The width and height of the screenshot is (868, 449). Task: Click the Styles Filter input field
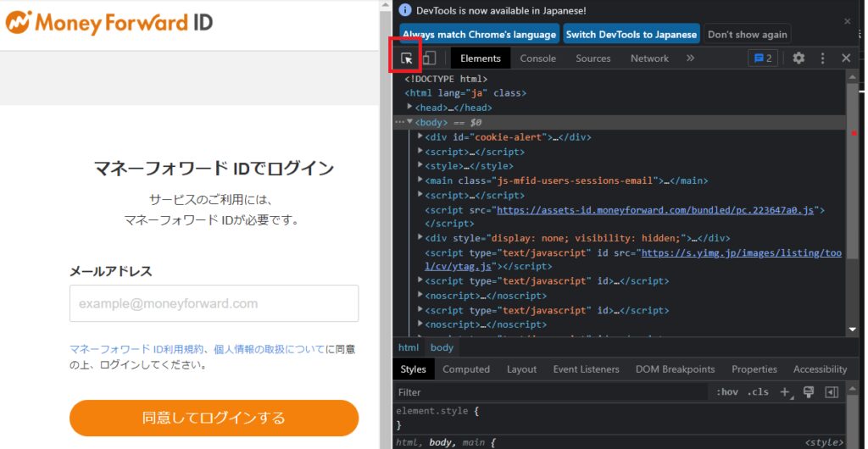click(x=551, y=392)
